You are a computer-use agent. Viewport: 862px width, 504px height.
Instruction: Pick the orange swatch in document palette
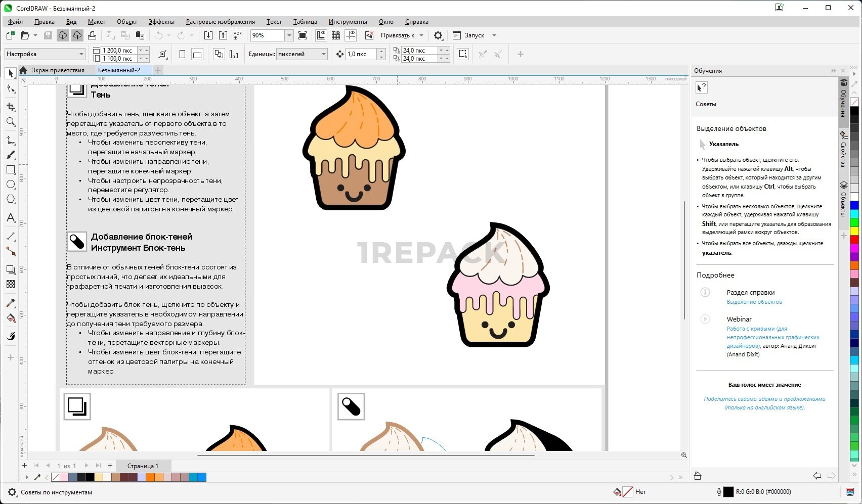(x=150, y=477)
